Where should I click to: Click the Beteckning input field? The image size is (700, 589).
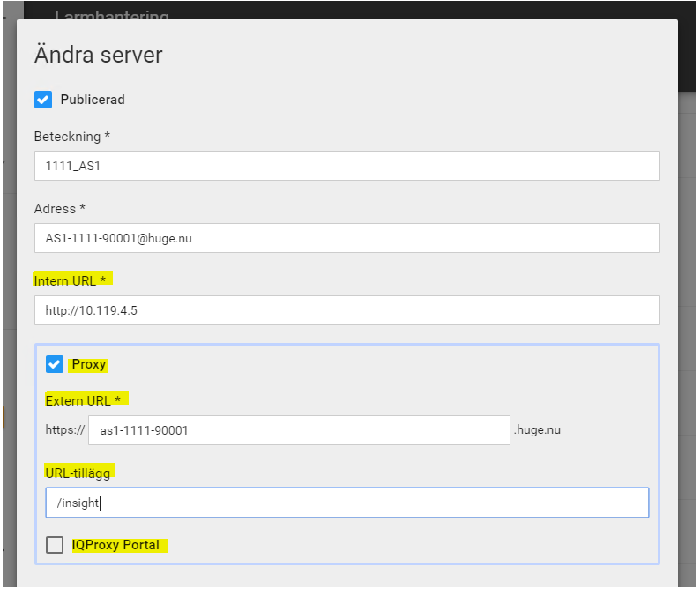click(x=346, y=166)
